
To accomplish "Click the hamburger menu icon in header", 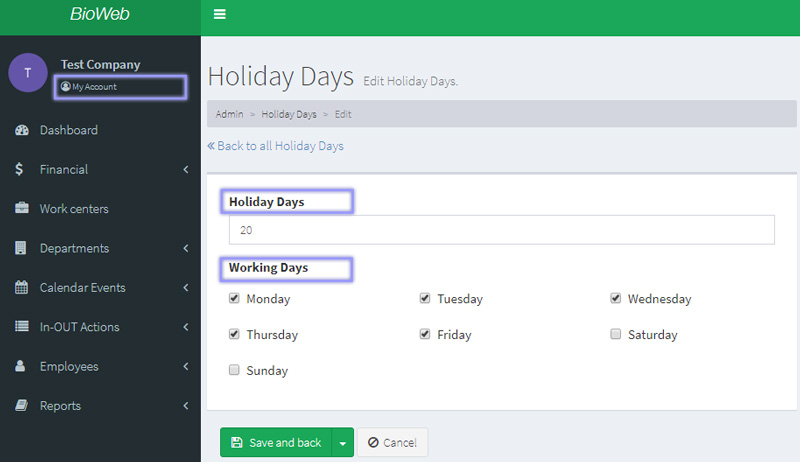I will pyautogui.click(x=220, y=14).
